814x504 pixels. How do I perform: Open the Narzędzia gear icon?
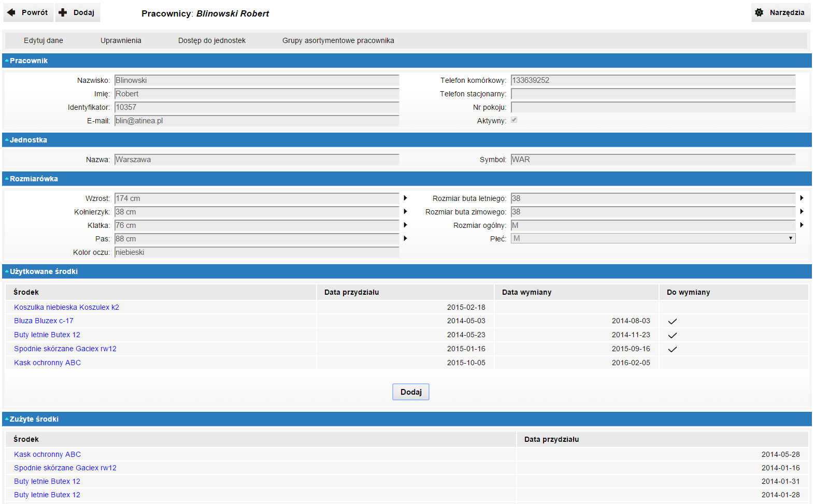[x=759, y=12]
